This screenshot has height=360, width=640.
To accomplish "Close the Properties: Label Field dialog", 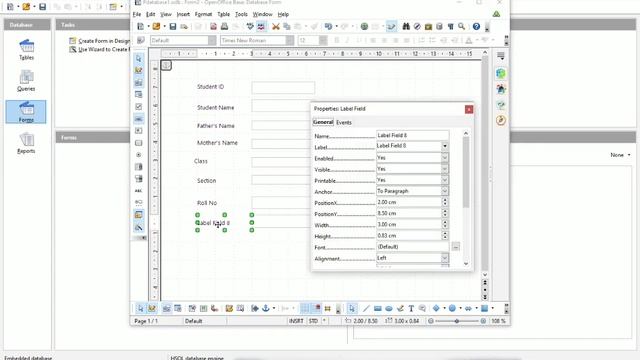I will [x=469, y=109].
